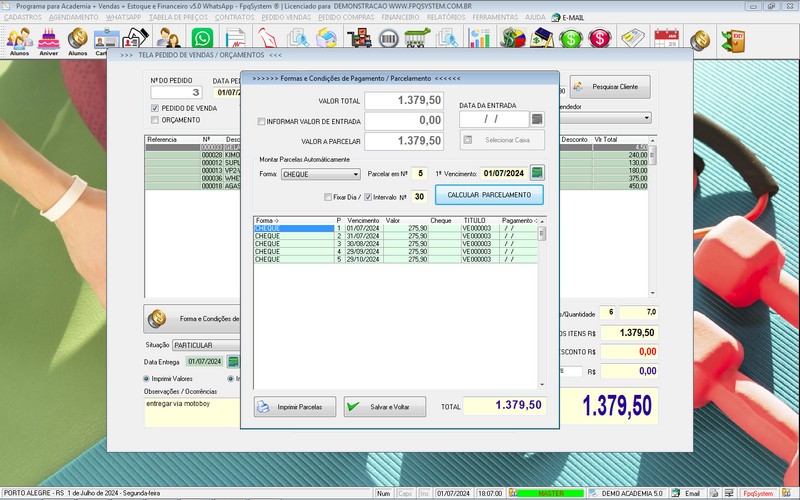Tick the Informar Valor de Entrada checkbox
This screenshot has width=800, height=500.
click(261, 121)
